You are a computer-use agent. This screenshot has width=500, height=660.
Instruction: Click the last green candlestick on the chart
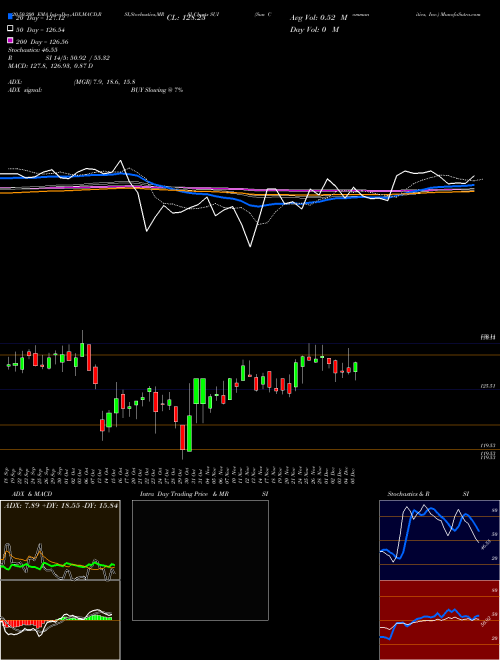coord(356,367)
